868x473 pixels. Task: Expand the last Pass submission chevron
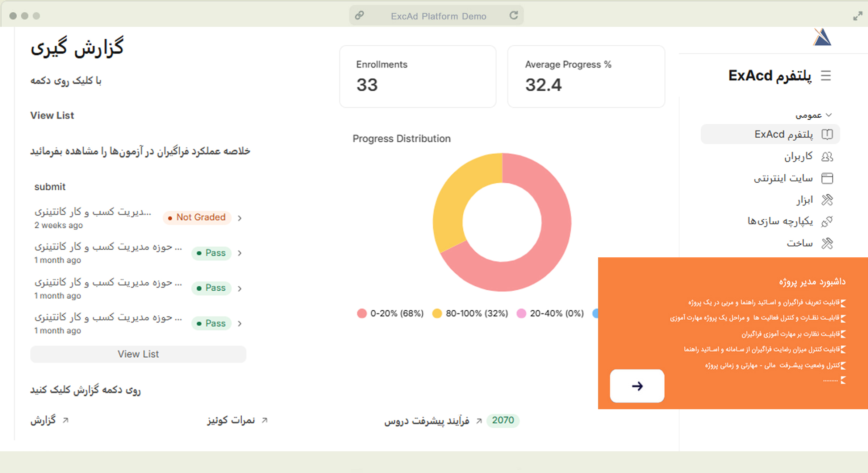pyautogui.click(x=240, y=323)
